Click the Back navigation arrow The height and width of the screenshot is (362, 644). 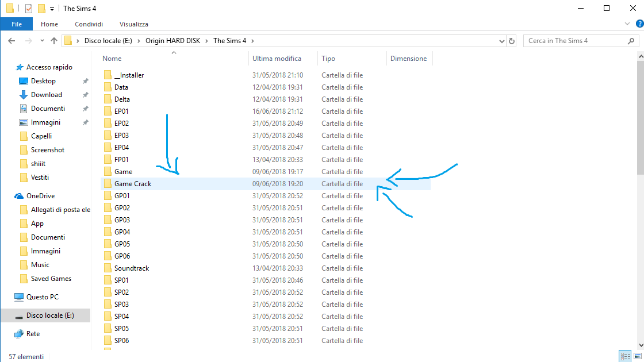click(11, 41)
